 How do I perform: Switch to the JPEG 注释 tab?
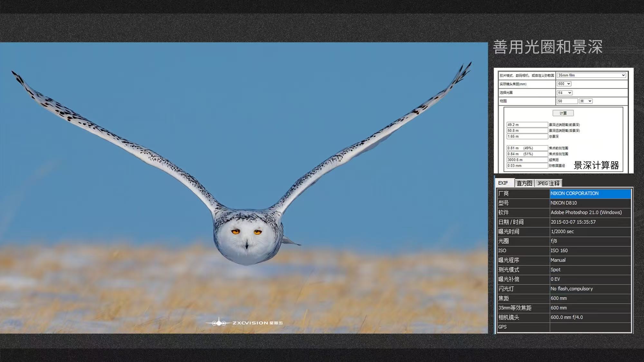point(548,183)
